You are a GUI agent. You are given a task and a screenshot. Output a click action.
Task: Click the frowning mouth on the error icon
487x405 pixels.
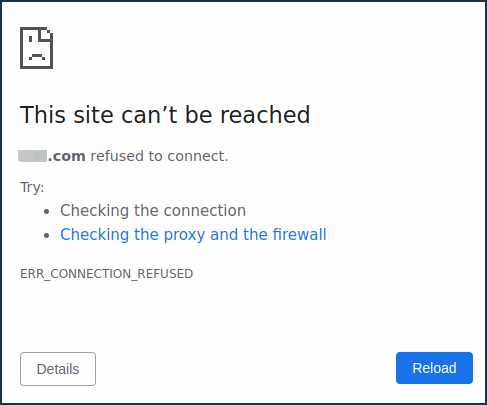[x=37, y=56]
